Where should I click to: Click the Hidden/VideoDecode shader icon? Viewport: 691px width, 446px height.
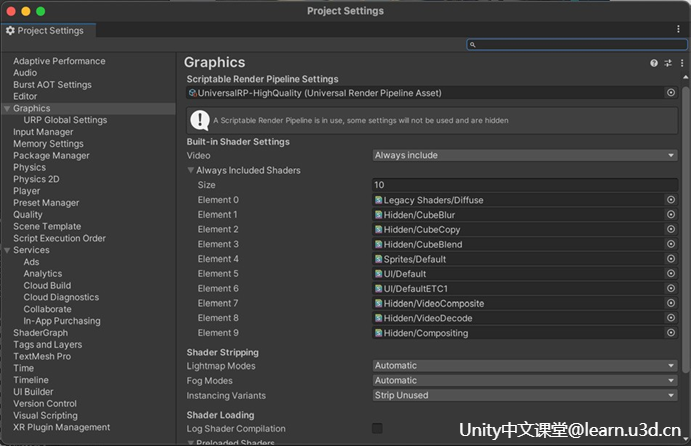(379, 318)
